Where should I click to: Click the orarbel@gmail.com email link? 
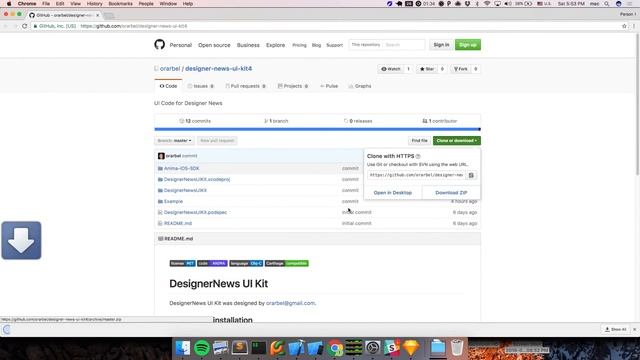[290, 303]
